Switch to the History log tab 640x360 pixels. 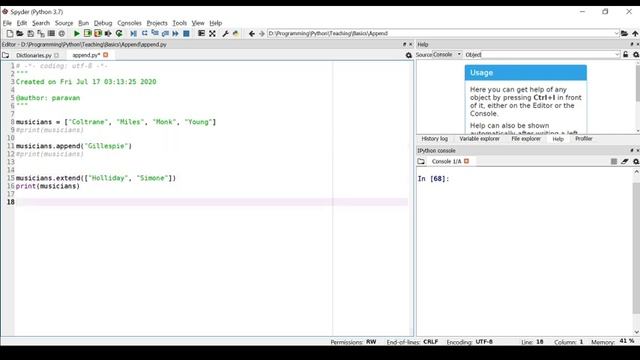click(x=434, y=139)
